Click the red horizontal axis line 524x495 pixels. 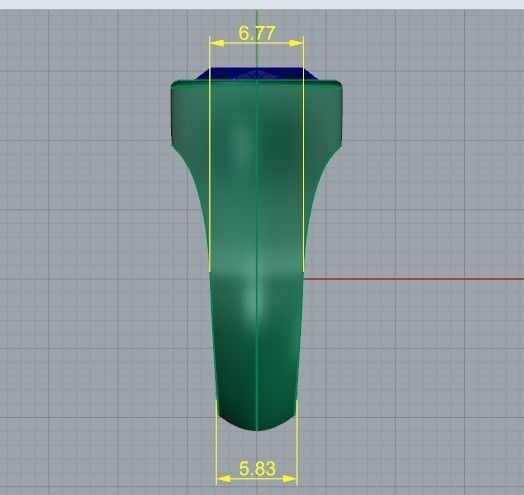point(414,279)
